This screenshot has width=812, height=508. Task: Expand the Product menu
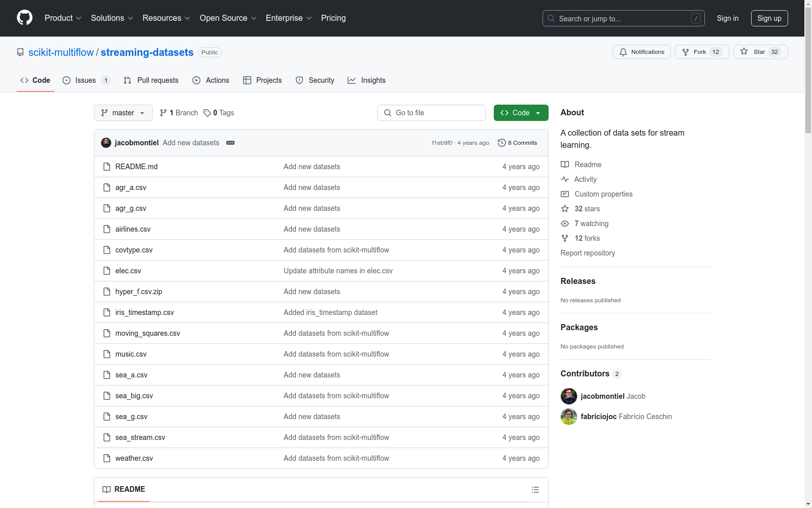63,18
